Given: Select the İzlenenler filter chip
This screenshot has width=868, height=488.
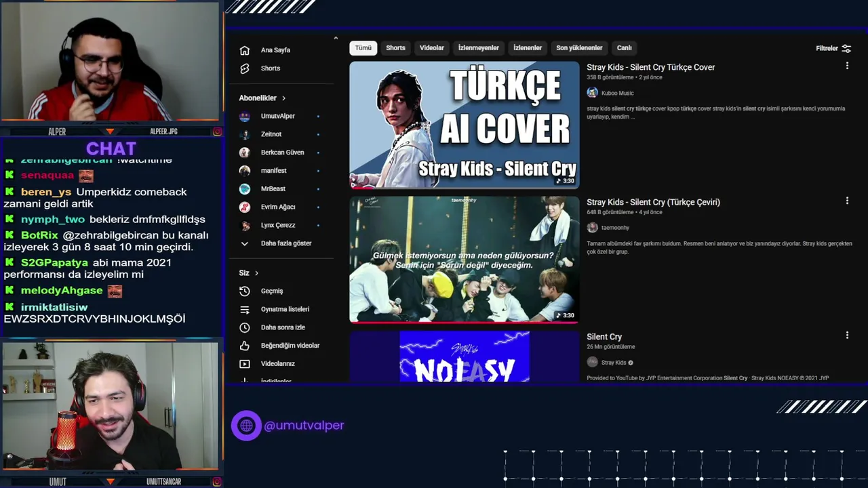Looking at the screenshot, I should 528,48.
